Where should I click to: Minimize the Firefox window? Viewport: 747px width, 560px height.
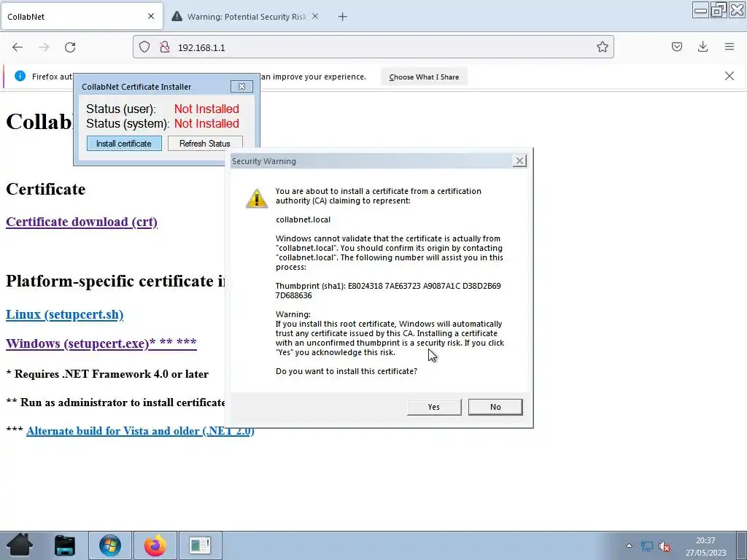700,10
